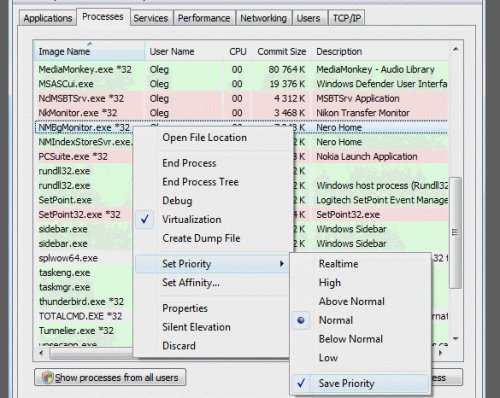
Task: Open the Services tab
Action: click(151, 18)
